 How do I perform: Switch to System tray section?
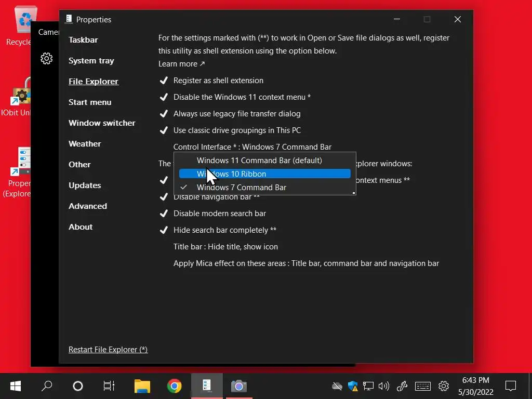91,61
